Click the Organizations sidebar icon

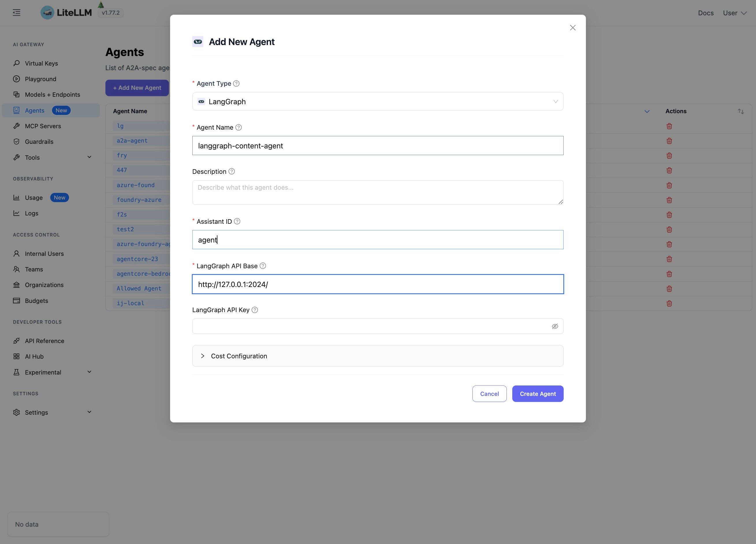(17, 285)
